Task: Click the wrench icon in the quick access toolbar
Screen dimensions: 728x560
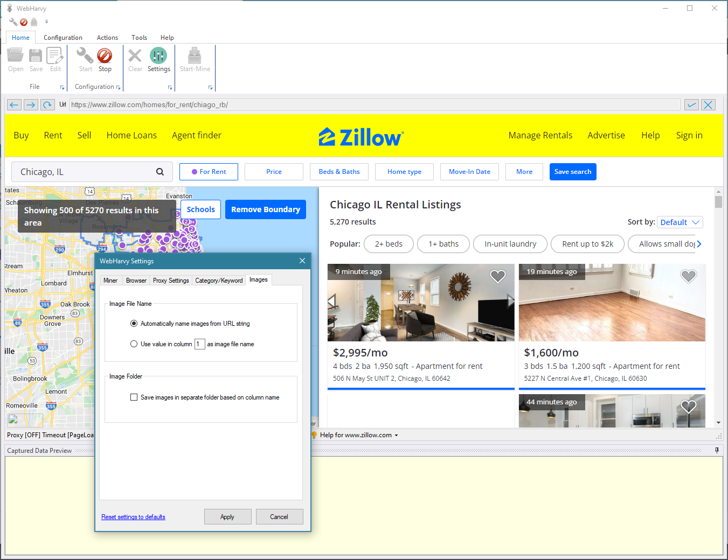Action: [x=13, y=22]
